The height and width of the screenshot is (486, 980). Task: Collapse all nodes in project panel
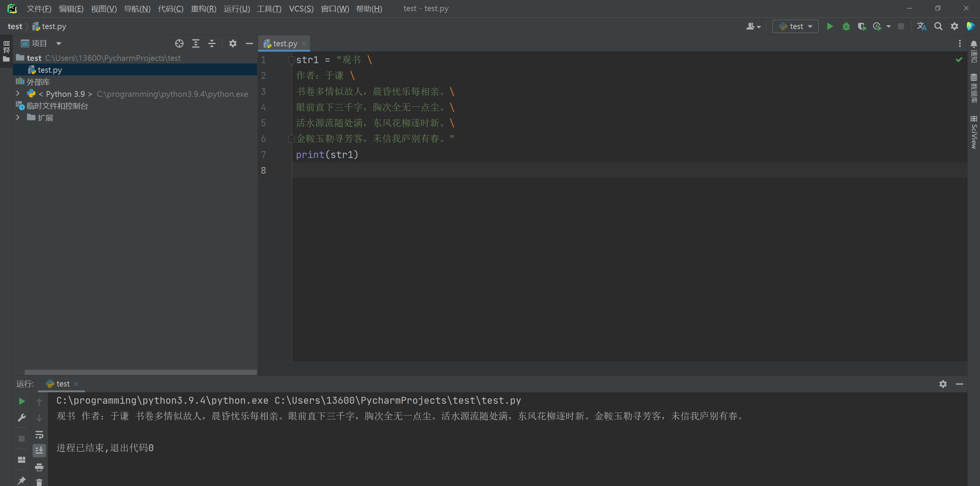coord(212,44)
